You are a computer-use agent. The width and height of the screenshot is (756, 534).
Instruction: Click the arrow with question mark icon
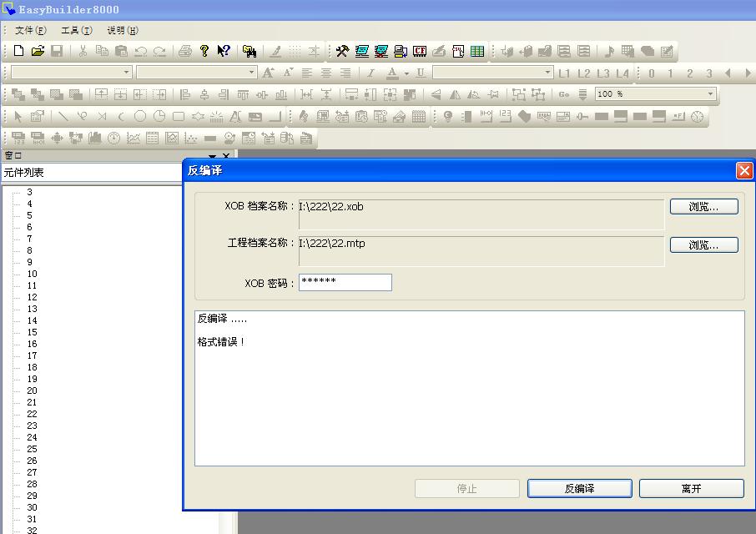[x=224, y=51]
